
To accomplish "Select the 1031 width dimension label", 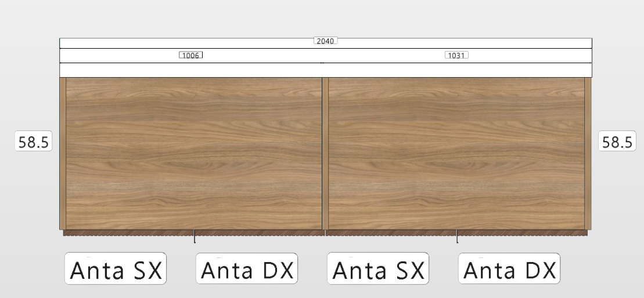I will tap(456, 55).
